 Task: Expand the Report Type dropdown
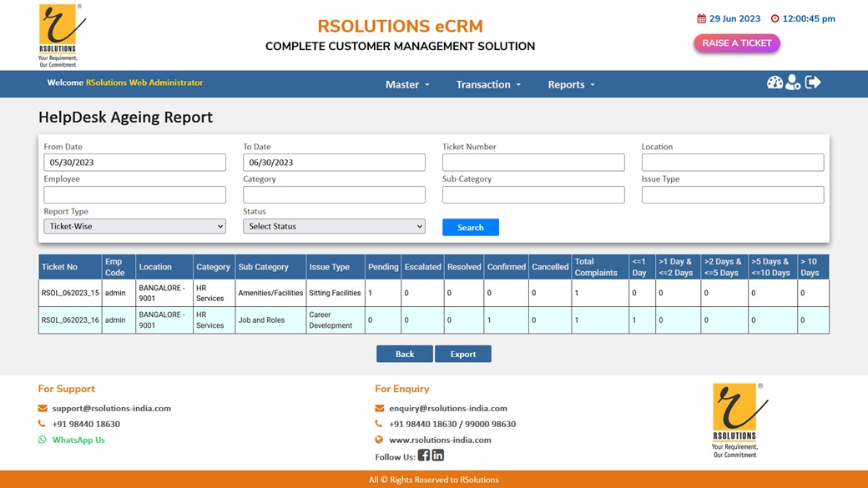(x=134, y=226)
